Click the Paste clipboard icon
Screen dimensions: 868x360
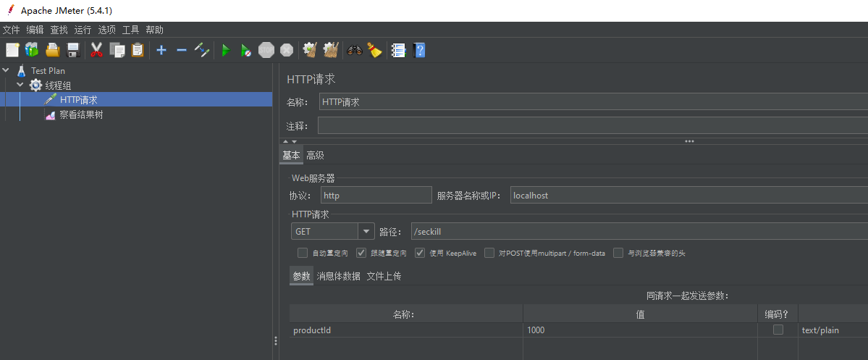click(x=138, y=51)
